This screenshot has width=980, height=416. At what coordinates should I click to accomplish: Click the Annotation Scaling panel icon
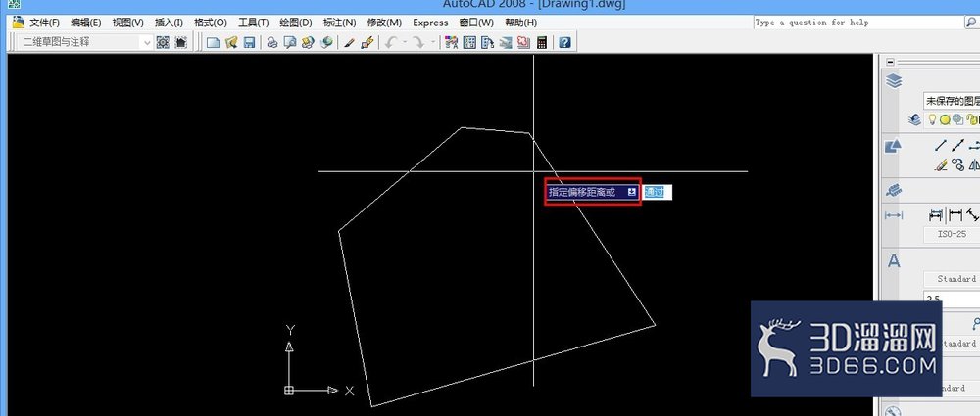click(895, 189)
